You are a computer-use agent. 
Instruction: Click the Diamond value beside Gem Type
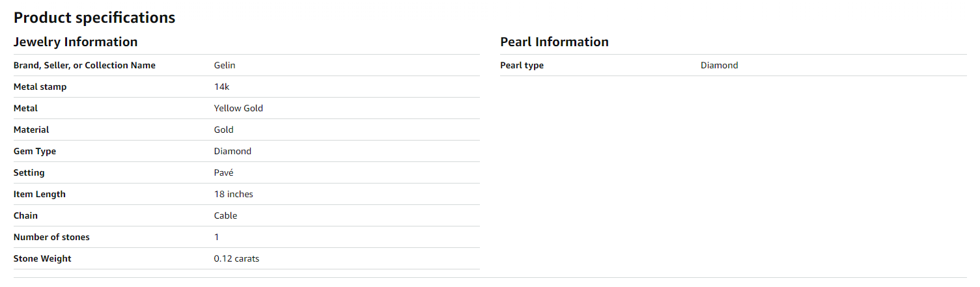(x=232, y=151)
